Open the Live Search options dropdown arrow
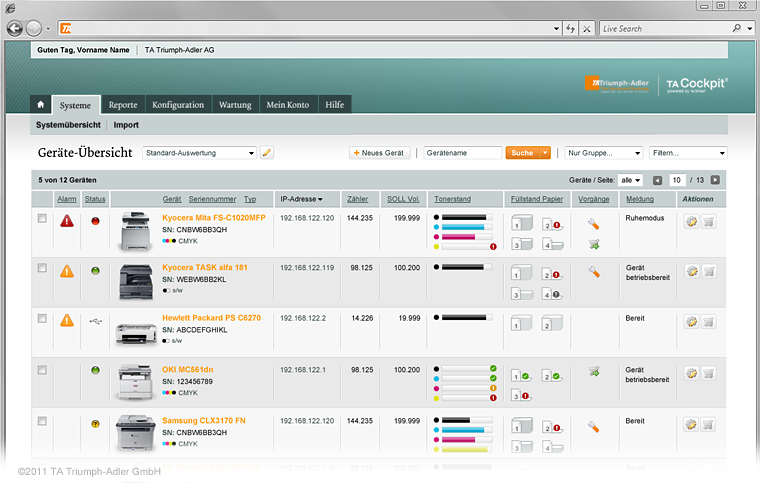This screenshot has height=483, width=760. coord(750,29)
